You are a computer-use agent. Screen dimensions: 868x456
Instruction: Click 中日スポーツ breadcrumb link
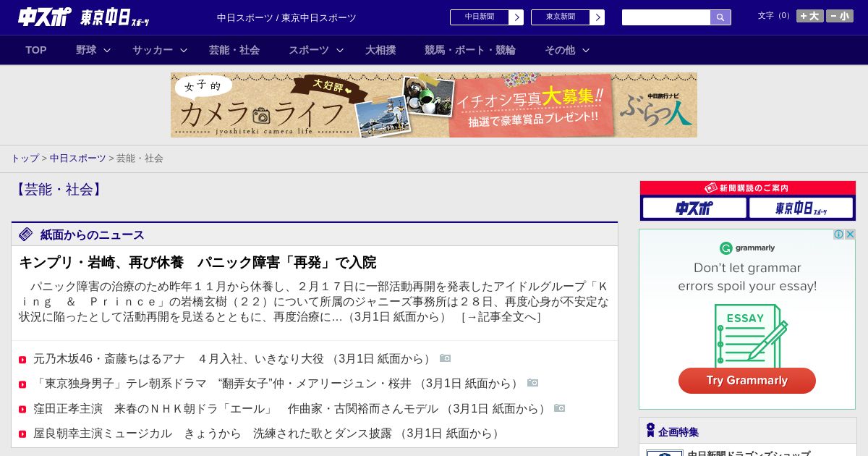click(x=77, y=158)
